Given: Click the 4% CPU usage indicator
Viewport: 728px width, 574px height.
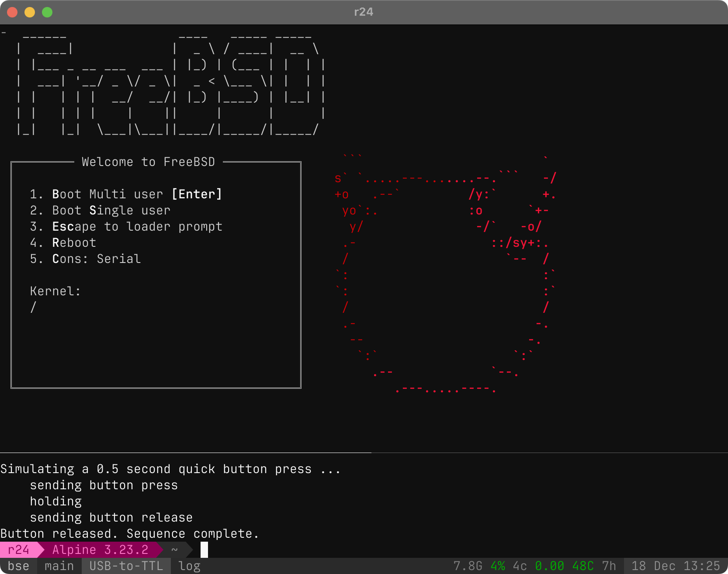Looking at the screenshot, I should (498, 566).
